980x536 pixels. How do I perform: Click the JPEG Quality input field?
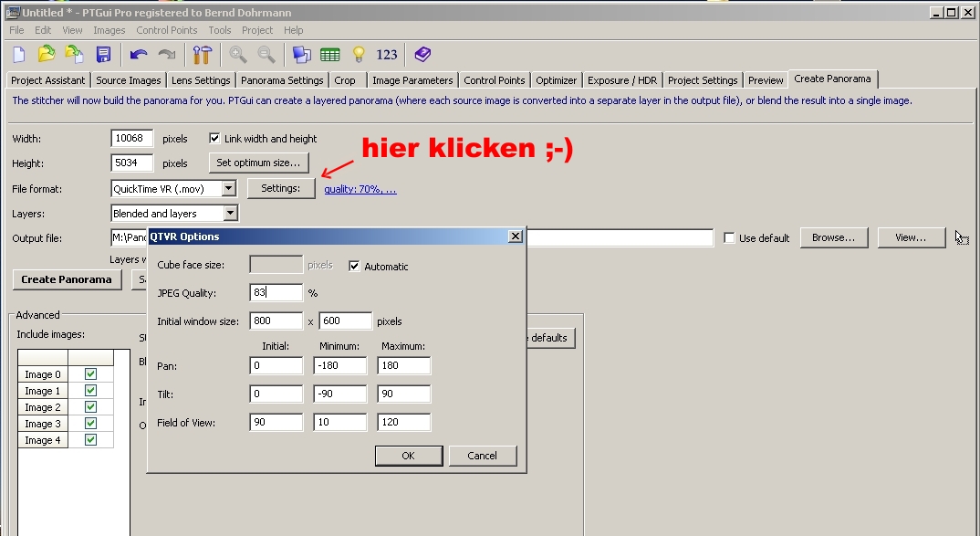pos(276,293)
